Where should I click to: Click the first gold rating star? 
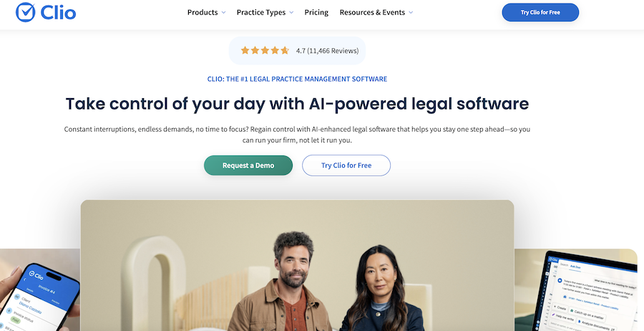245,51
